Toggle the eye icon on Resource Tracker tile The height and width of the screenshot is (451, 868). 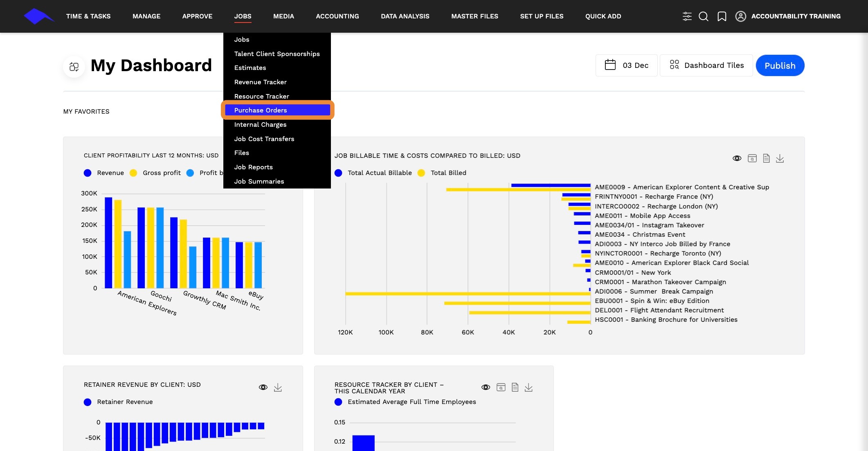click(486, 388)
